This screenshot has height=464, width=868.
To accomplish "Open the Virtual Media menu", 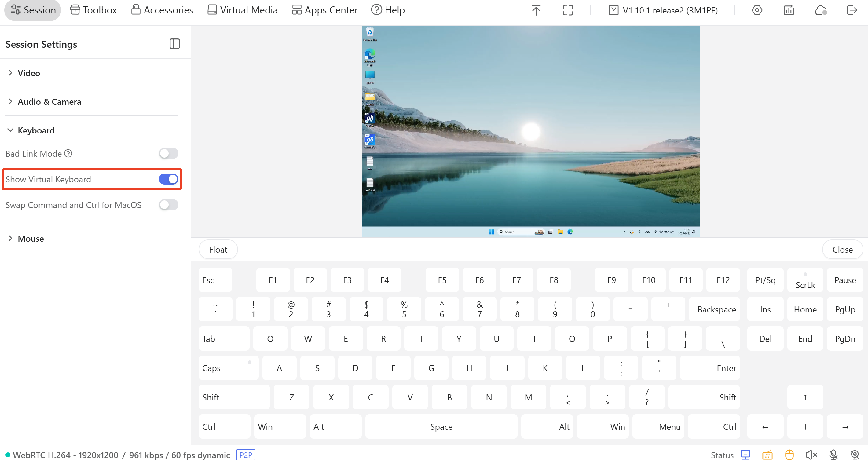I will click(x=242, y=10).
